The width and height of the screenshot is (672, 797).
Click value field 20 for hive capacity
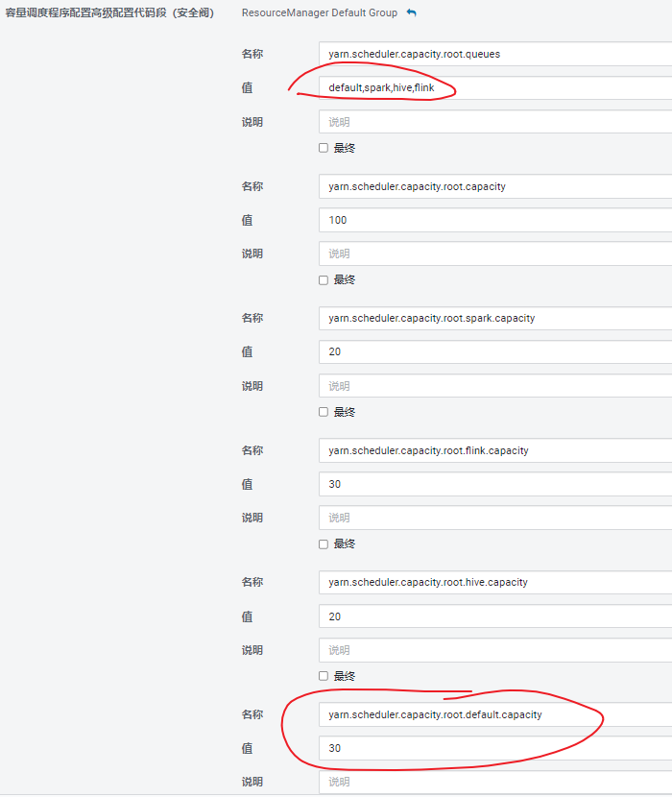495,616
